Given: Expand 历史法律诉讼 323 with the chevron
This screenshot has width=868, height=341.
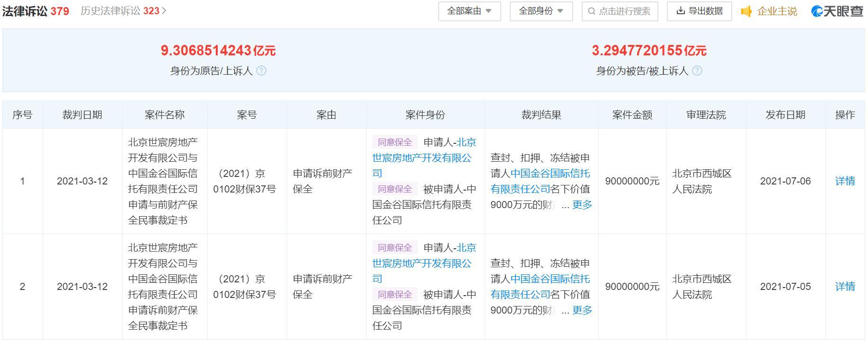Looking at the screenshot, I should tap(164, 11).
